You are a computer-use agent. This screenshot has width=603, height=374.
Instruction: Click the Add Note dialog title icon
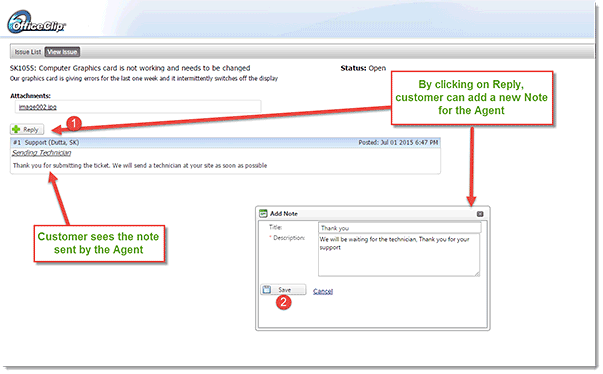(263, 213)
